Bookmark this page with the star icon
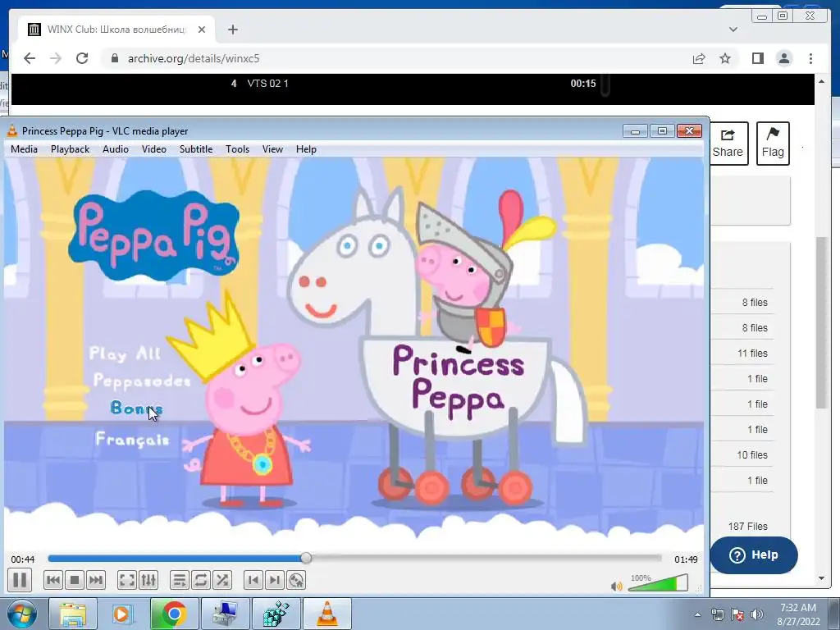Viewport: 840px width, 630px height. pos(725,58)
